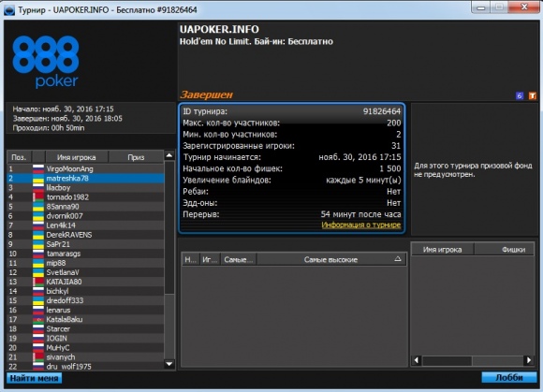Sort players by the Приз column header
The height and width of the screenshot is (392, 543).
tap(136, 157)
